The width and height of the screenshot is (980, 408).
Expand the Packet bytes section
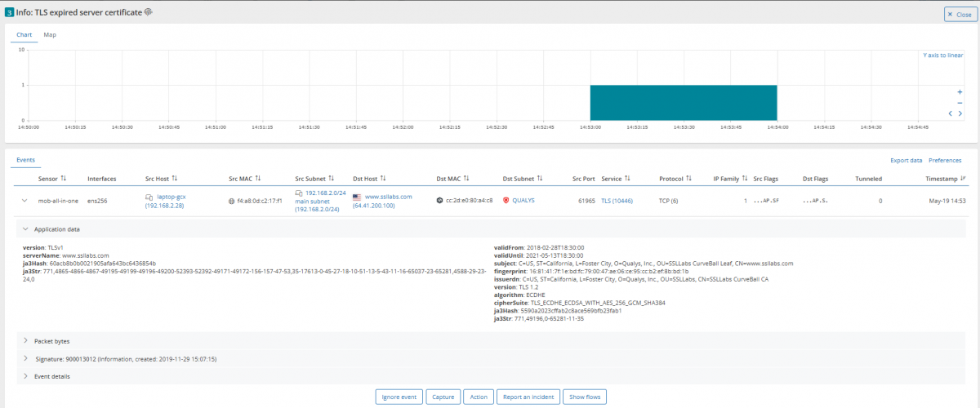coord(25,340)
